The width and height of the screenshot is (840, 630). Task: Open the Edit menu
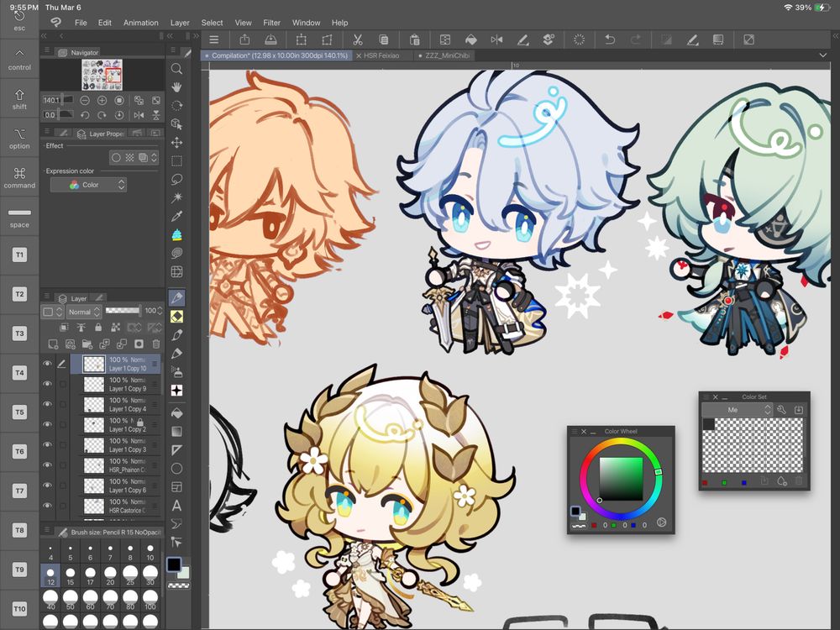click(104, 23)
